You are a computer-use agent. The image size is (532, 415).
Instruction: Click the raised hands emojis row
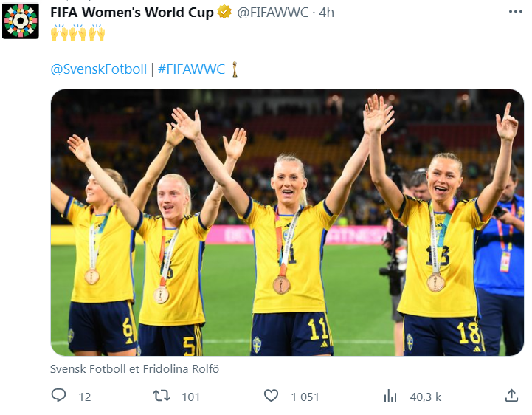[77, 33]
